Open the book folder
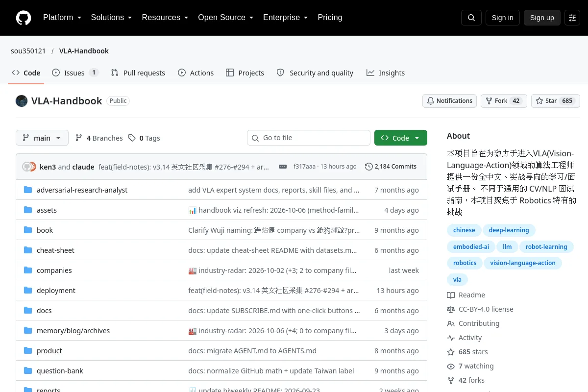588x392 pixels. click(45, 230)
